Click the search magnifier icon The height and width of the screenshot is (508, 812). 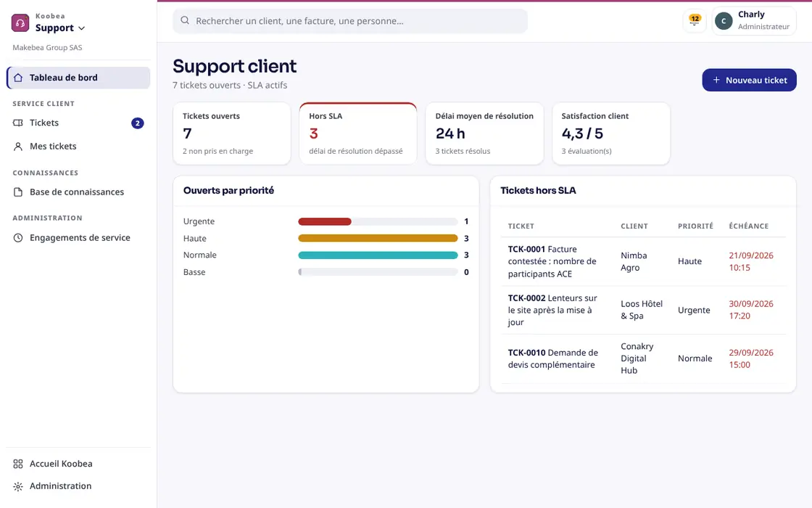click(185, 21)
